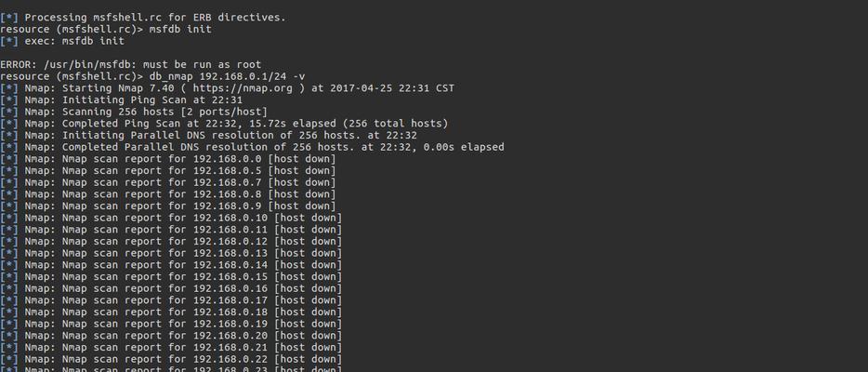This screenshot has width=868, height=372.
Task: Click the scan report for 192.168.0.5
Action: (167, 170)
